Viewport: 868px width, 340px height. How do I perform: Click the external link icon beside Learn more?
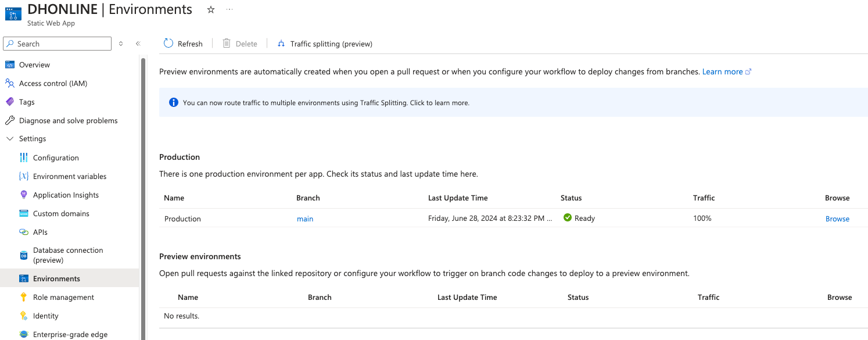748,71
